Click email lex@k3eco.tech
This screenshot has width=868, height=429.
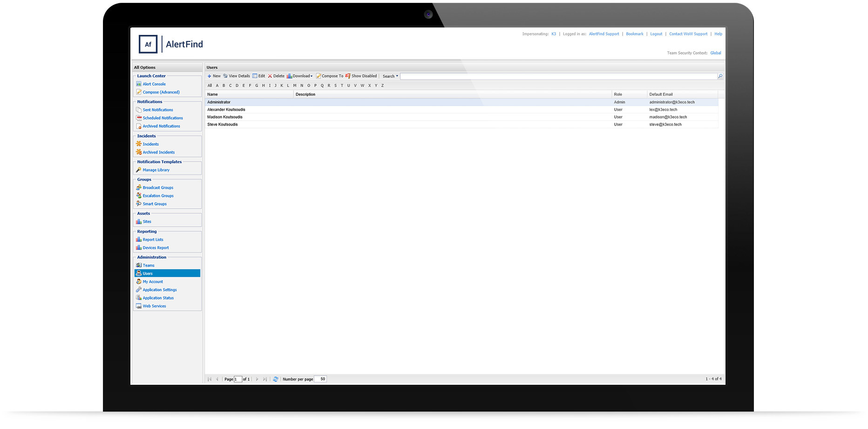point(663,110)
